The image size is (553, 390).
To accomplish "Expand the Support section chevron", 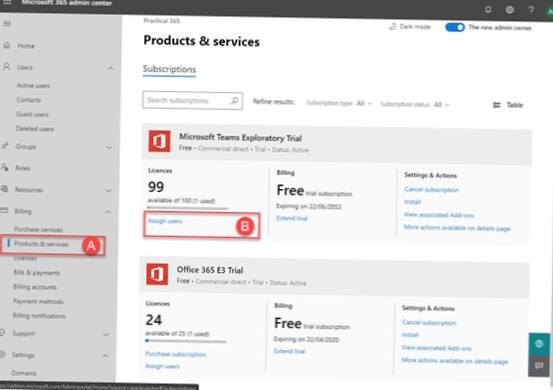I will [106, 334].
